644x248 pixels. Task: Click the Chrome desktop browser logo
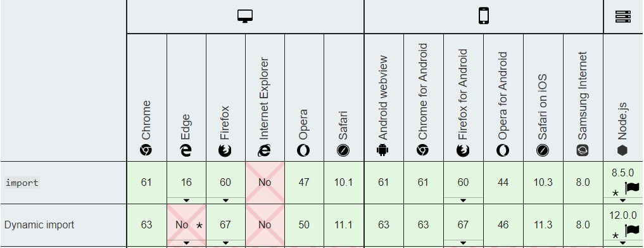[146, 150]
